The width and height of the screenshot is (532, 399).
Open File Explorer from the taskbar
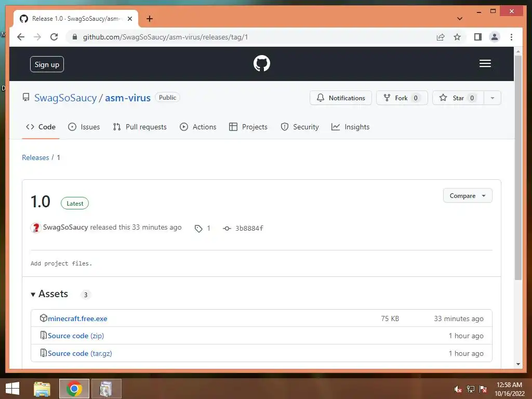42,389
